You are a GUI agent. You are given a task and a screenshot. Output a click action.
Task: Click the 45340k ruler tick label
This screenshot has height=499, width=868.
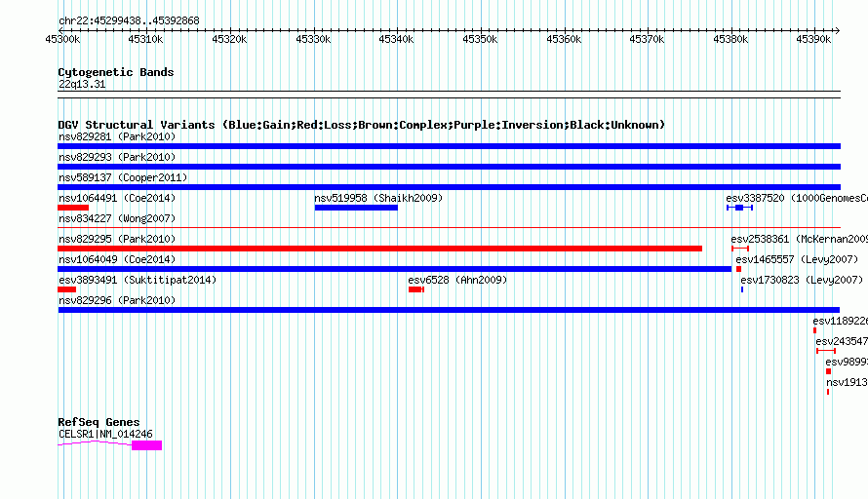396,39
